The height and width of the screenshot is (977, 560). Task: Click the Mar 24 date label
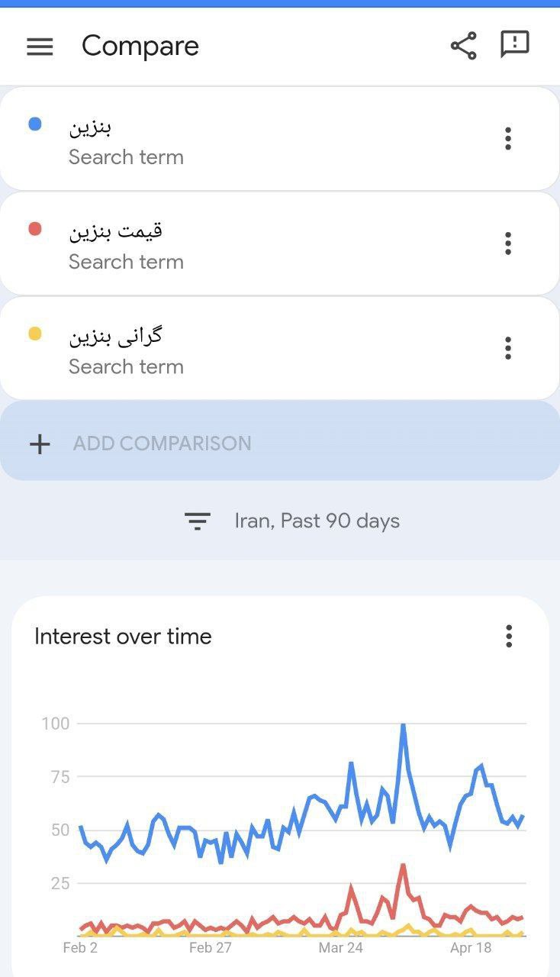tap(340, 948)
